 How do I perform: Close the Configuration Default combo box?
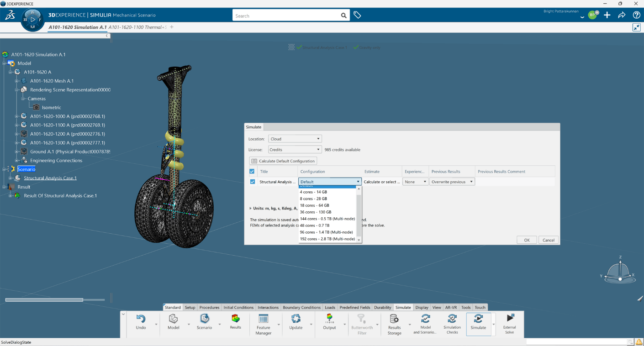[x=330, y=182]
